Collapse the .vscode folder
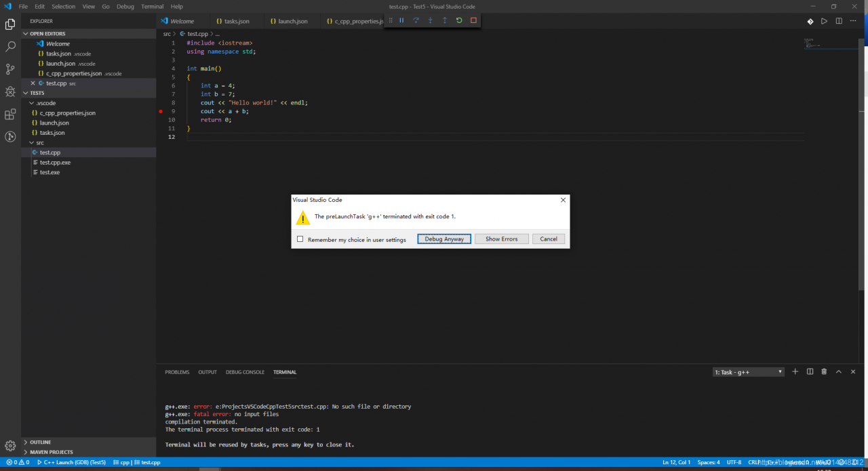 (x=45, y=103)
